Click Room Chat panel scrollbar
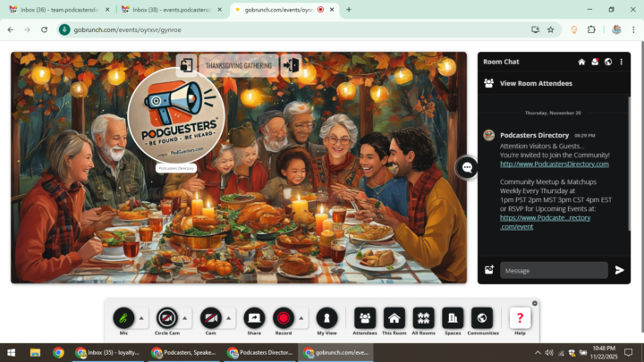 [629, 164]
